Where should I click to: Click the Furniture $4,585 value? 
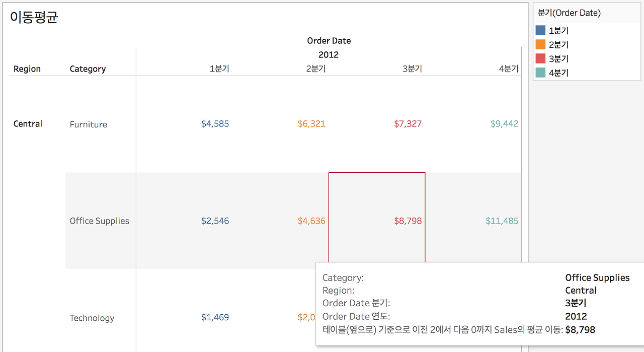pyautogui.click(x=215, y=124)
